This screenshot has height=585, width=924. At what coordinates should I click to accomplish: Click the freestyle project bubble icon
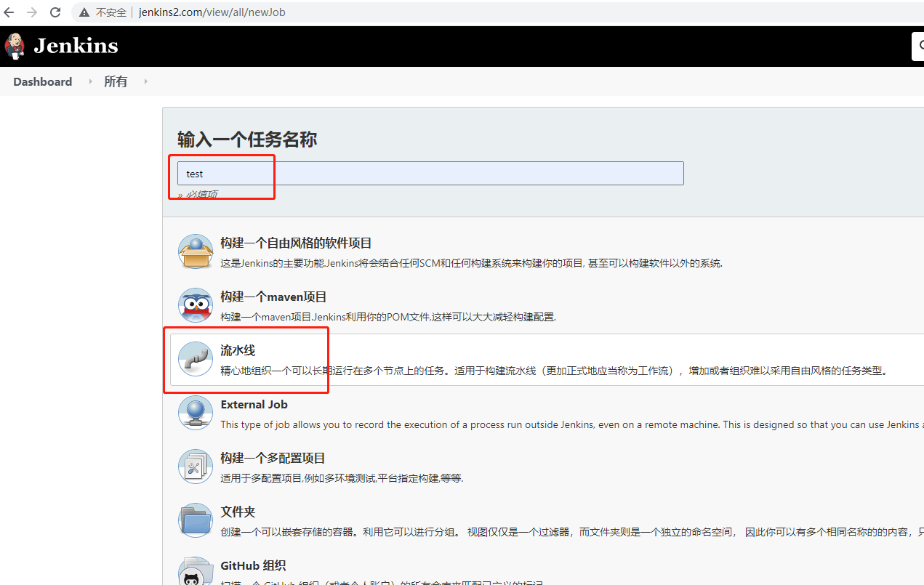pos(195,251)
